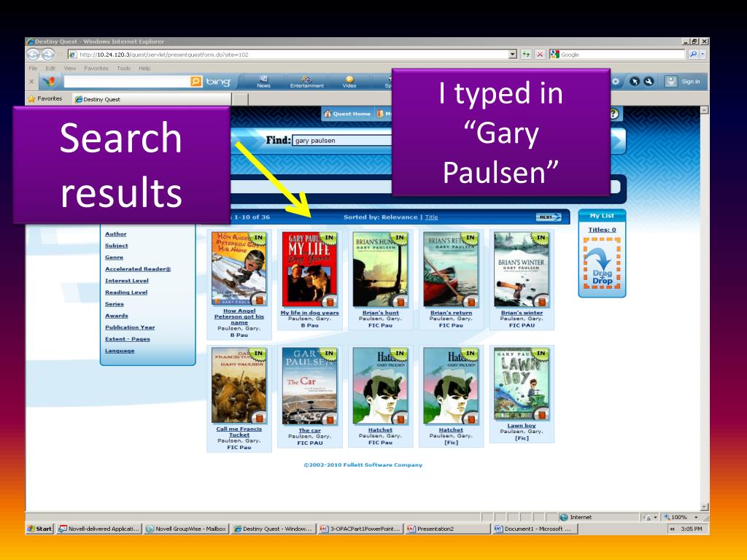Expand the address bar URL dropdown
The image size is (747, 560).
(x=513, y=54)
